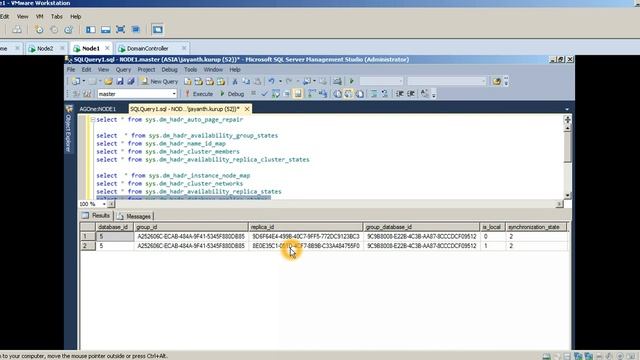Screen dimensions: 640x360
Task: Click the query editor vertical scrollbar thumb
Action: [567, 147]
